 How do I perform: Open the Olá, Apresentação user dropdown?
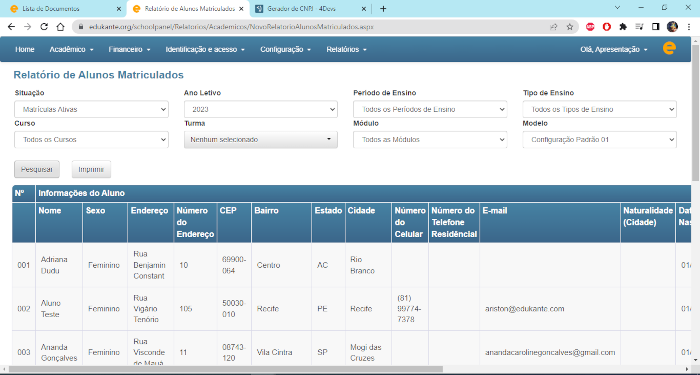point(614,50)
